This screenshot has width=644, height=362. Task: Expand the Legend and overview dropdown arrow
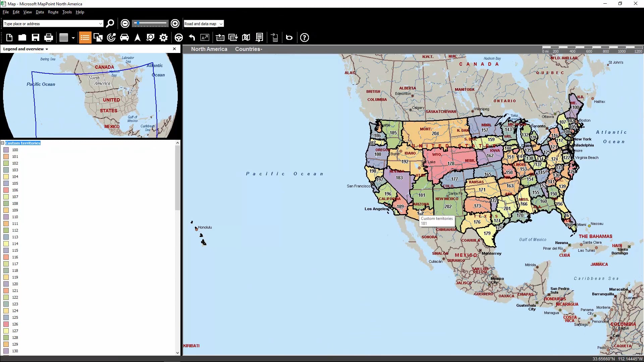coord(47,49)
